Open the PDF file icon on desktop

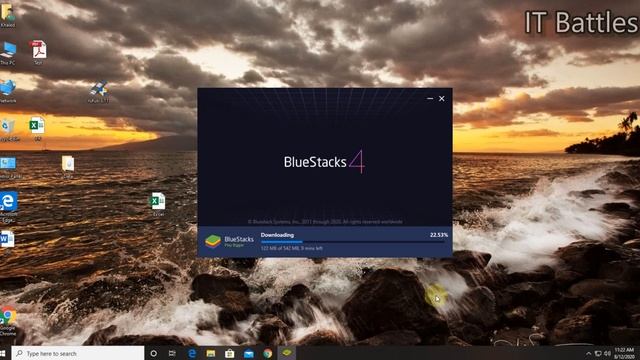pos(39,52)
